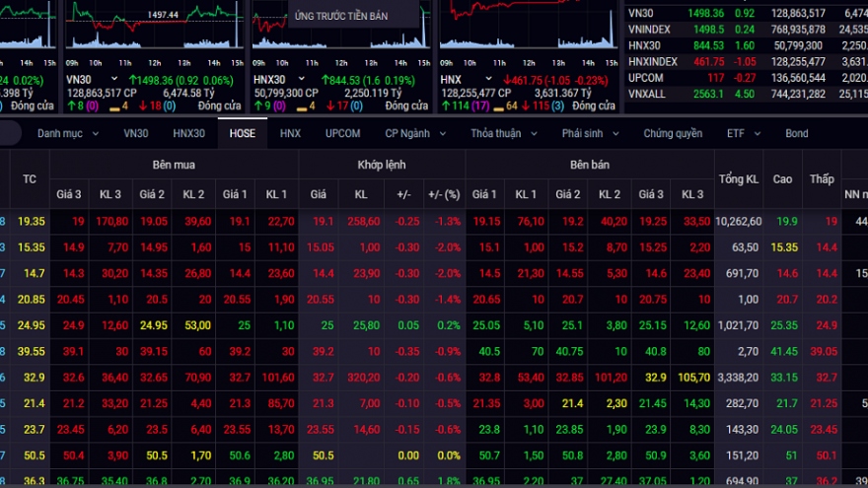Expand the ETF dropdown
Viewport: 868px width, 488px height.
pyautogui.click(x=743, y=133)
